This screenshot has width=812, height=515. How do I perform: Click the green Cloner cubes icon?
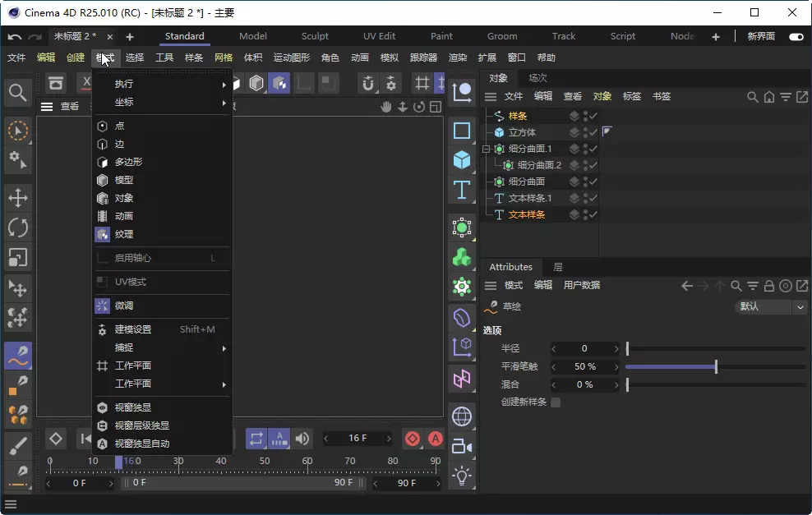click(461, 257)
